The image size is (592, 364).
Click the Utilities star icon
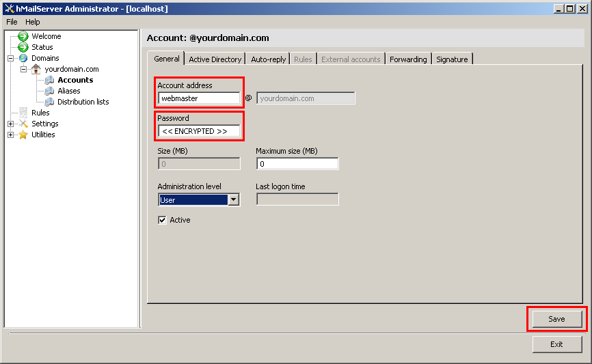click(x=23, y=135)
